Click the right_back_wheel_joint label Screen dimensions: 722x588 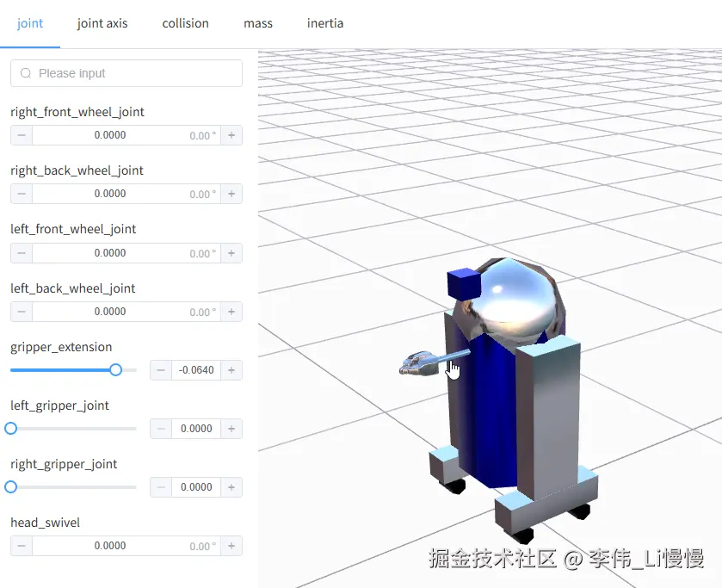(x=77, y=170)
